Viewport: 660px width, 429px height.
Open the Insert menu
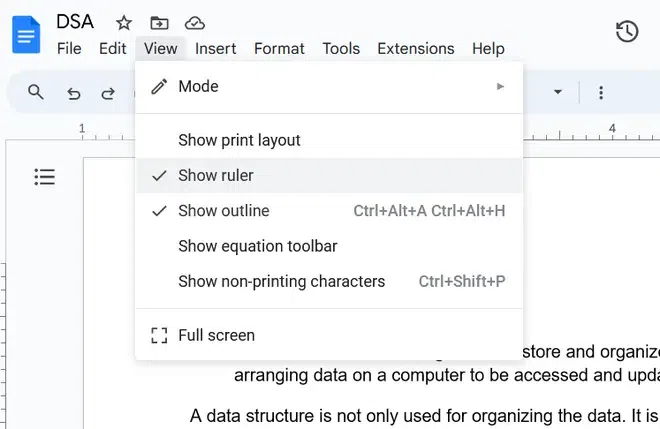216,48
